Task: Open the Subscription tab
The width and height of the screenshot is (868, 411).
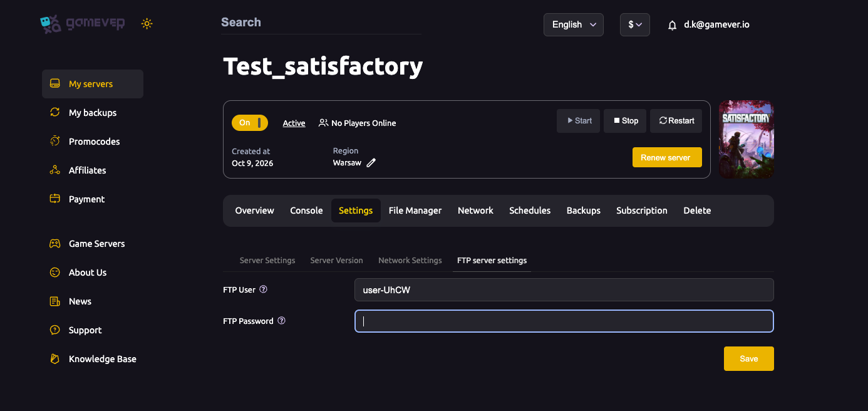Action: (x=642, y=211)
